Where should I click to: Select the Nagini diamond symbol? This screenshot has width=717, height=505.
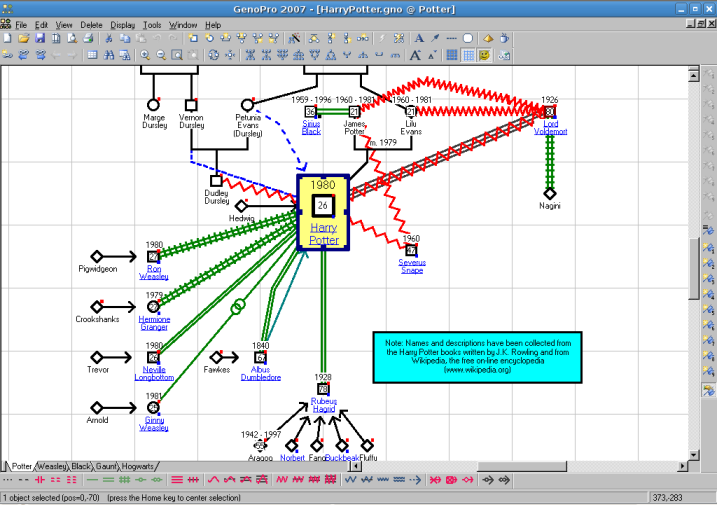(550, 193)
